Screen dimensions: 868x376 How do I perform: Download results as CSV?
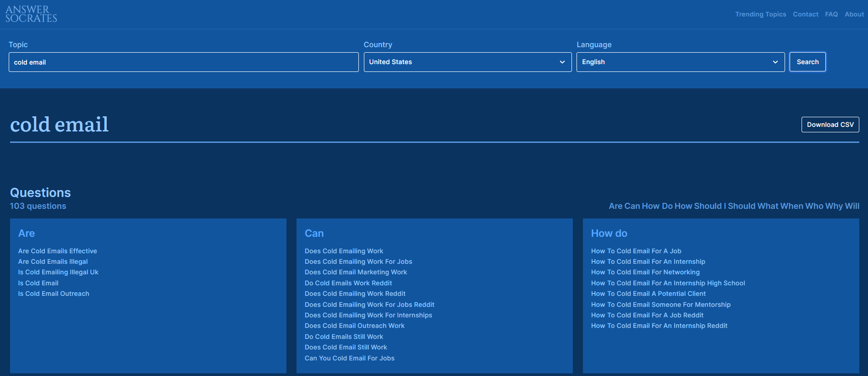(x=830, y=125)
